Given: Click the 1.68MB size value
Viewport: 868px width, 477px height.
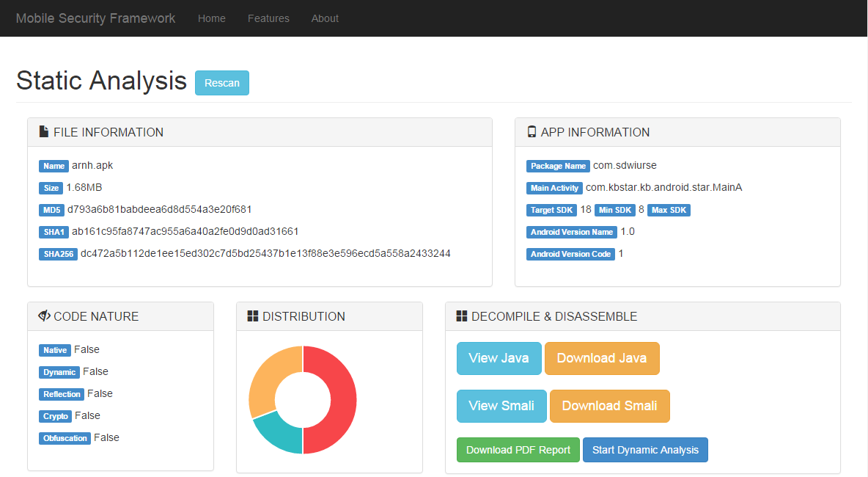Looking at the screenshot, I should (84, 187).
